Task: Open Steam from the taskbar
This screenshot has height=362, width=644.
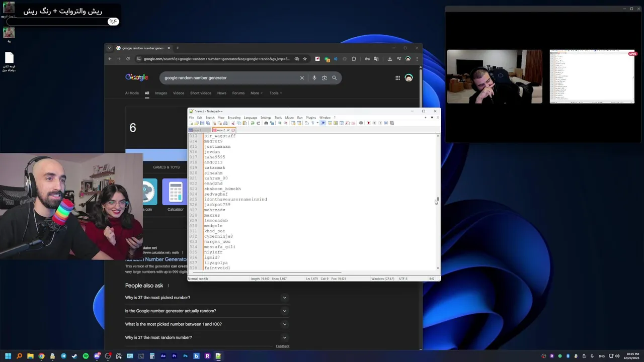Action: tap(74, 356)
